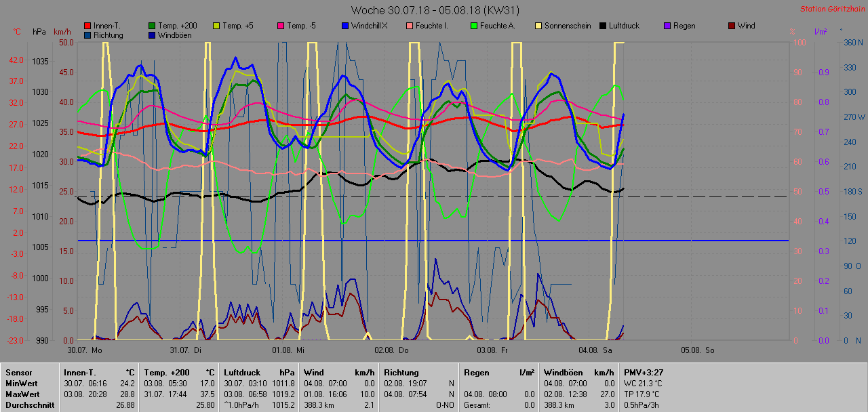Click the Innen-T. minimum value 24.2
Screen dimensions: 868x412
(x=127, y=383)
